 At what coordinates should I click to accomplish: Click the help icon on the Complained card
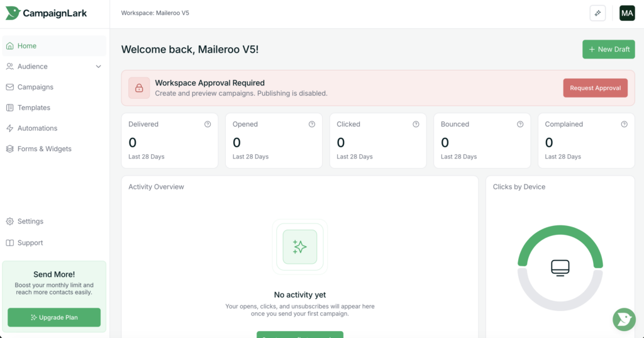[624, 125]
